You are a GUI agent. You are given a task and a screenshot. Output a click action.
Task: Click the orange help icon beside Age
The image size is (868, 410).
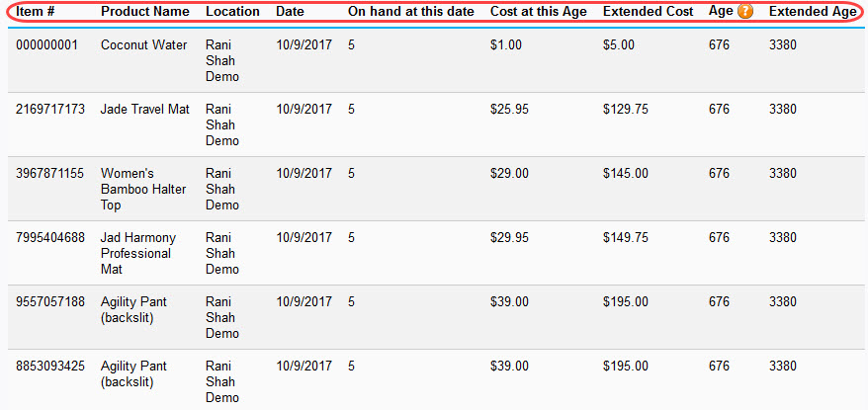coord(745,12)
